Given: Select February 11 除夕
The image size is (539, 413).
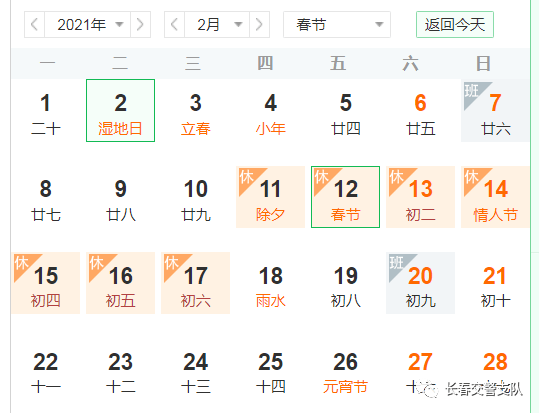Looking at the screenshot, I should 271,197.
